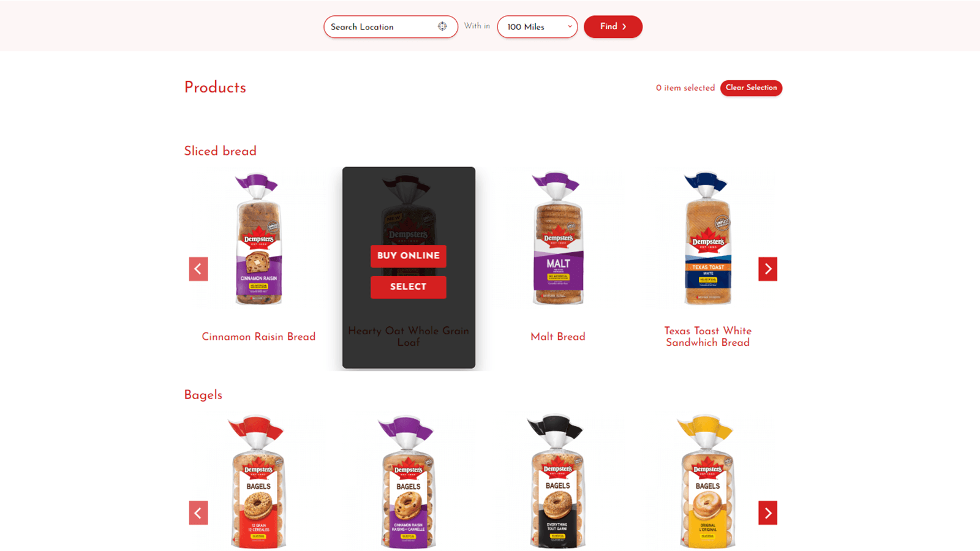Open the Texas Toast White bread image

[707, 239]
